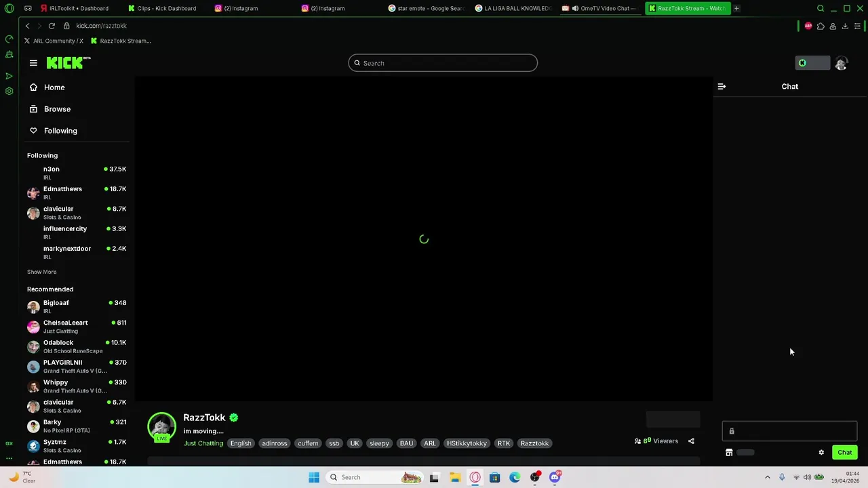Go back to previous page
The image size is (868, 488).
tap(27, 26)
